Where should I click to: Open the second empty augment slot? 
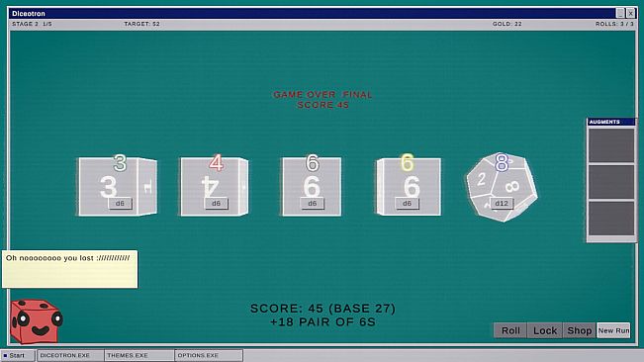[611, 182]
